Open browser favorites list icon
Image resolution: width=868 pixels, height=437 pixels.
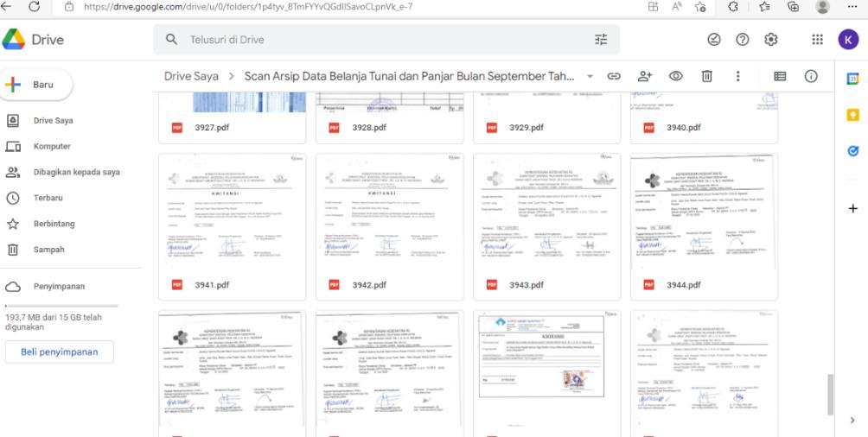click(x=764, y=7)
